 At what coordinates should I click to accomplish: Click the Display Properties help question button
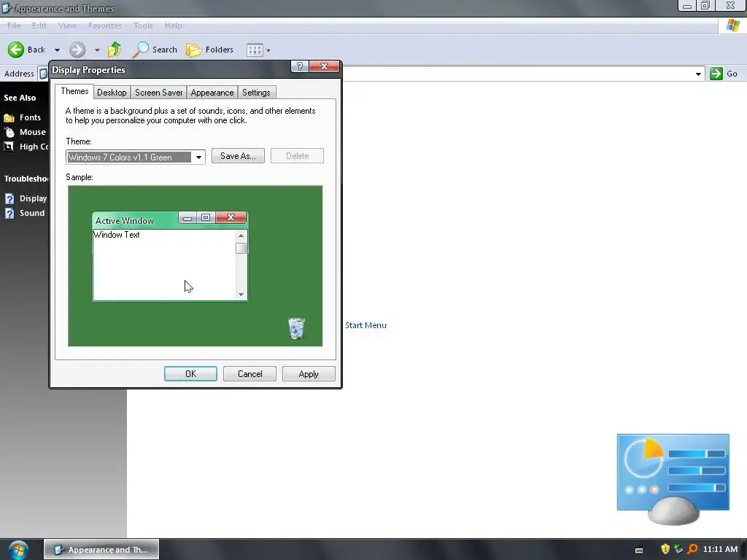coord(300,66)
